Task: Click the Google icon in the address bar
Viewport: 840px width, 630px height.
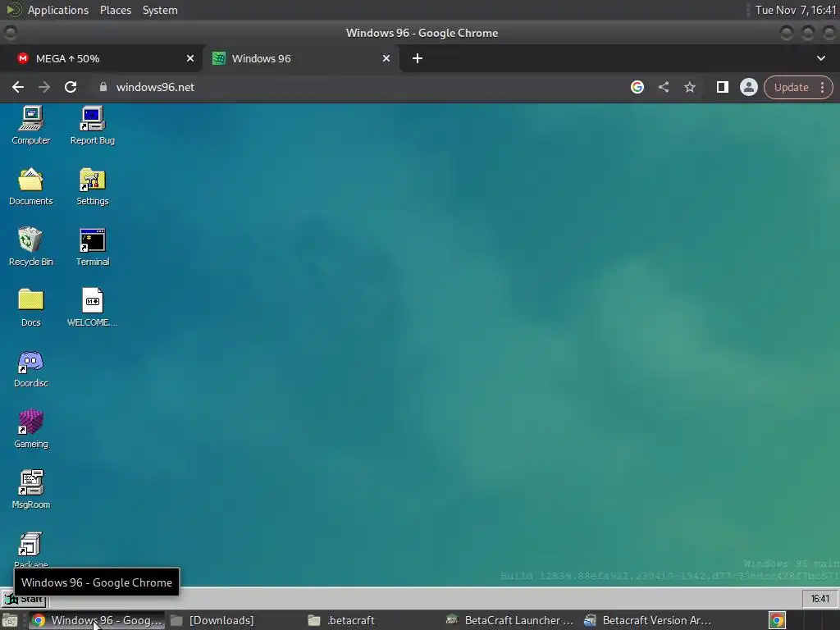Action: [637, 87]
